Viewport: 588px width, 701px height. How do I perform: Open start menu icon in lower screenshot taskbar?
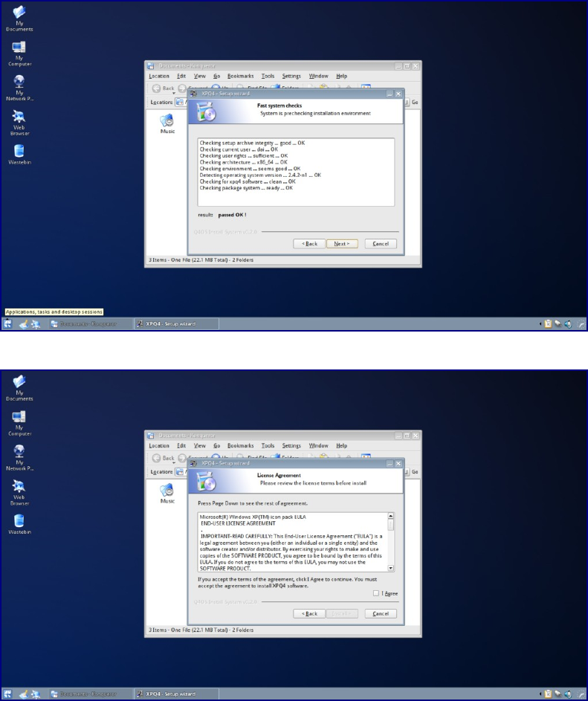[x=7, y=694]
